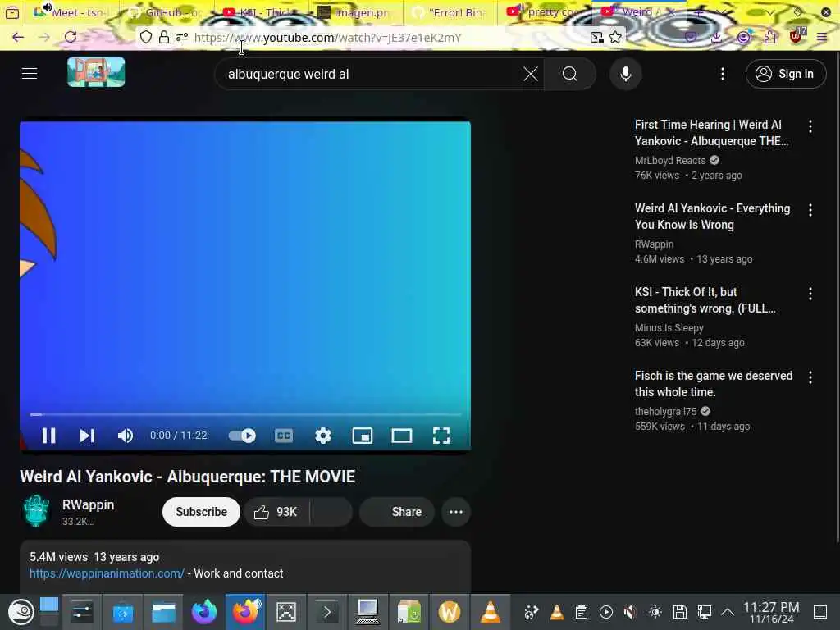Go to YouTube home via logo
This screenshot has height=630, width=840.
[97, 72]
